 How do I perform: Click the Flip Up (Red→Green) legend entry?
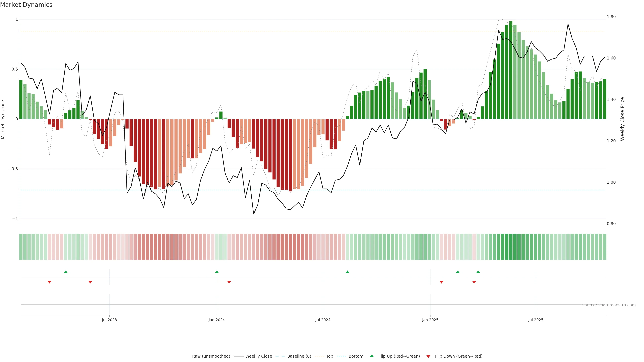click(399, 356)
